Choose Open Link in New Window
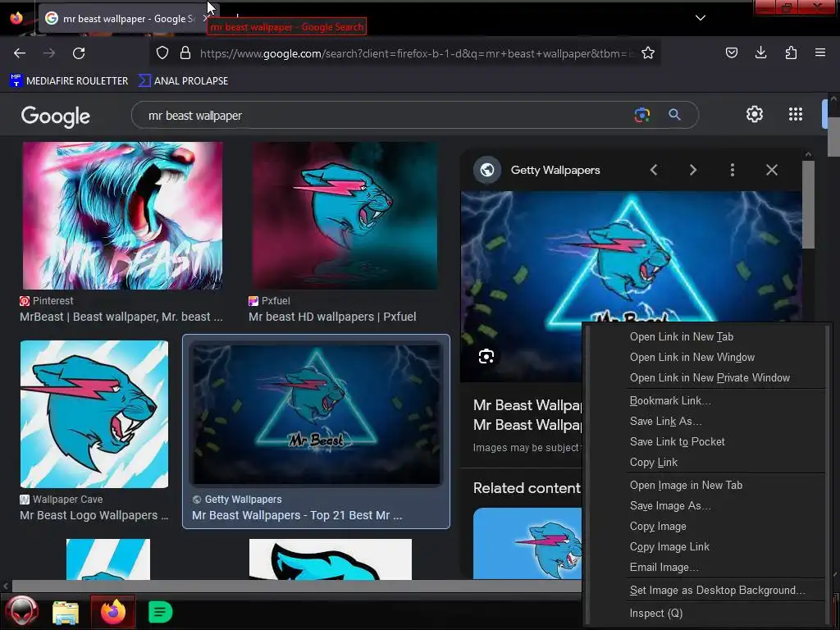This screenshot has height=630, width=840. (x=692, y=358)
